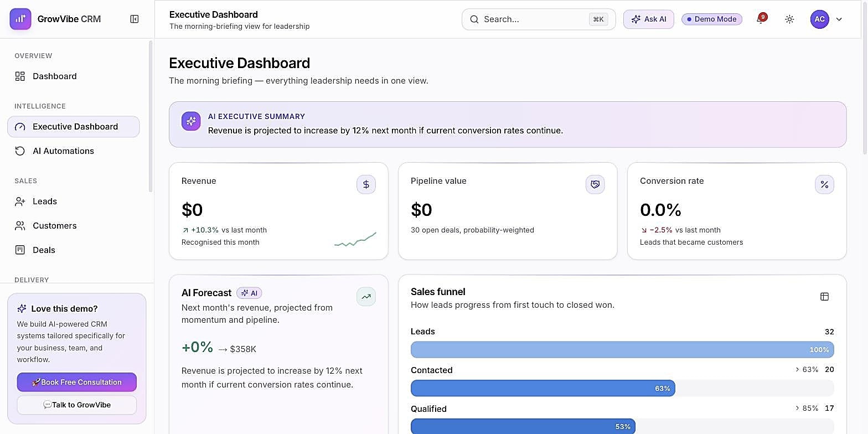Click the AI Automations refresh icon
Screen dimensions: 868x434
click(20, 151)
